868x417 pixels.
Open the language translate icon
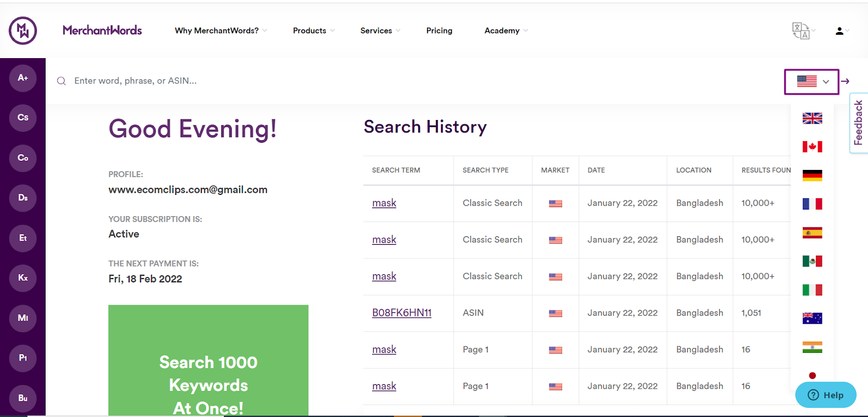pos(801,31)
